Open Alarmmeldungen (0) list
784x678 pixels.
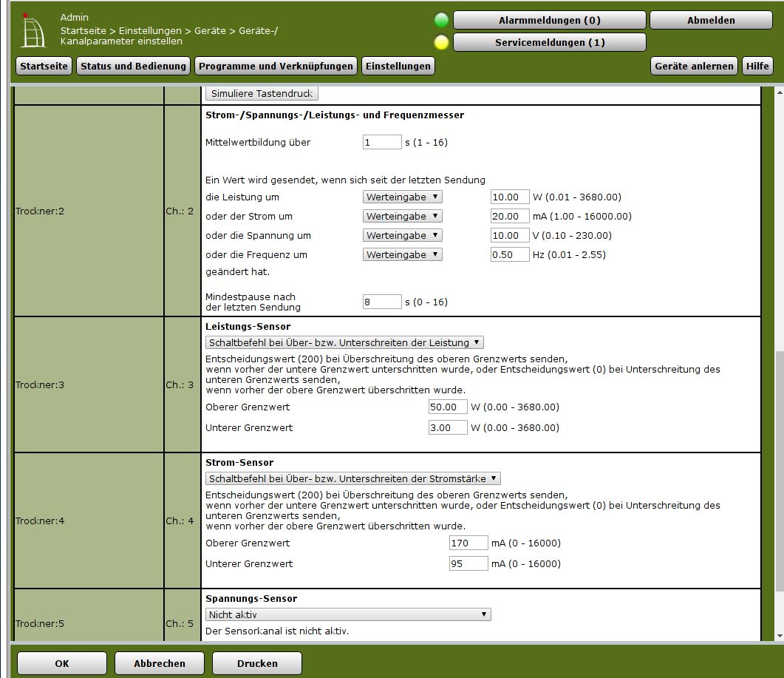coord(550,21)
